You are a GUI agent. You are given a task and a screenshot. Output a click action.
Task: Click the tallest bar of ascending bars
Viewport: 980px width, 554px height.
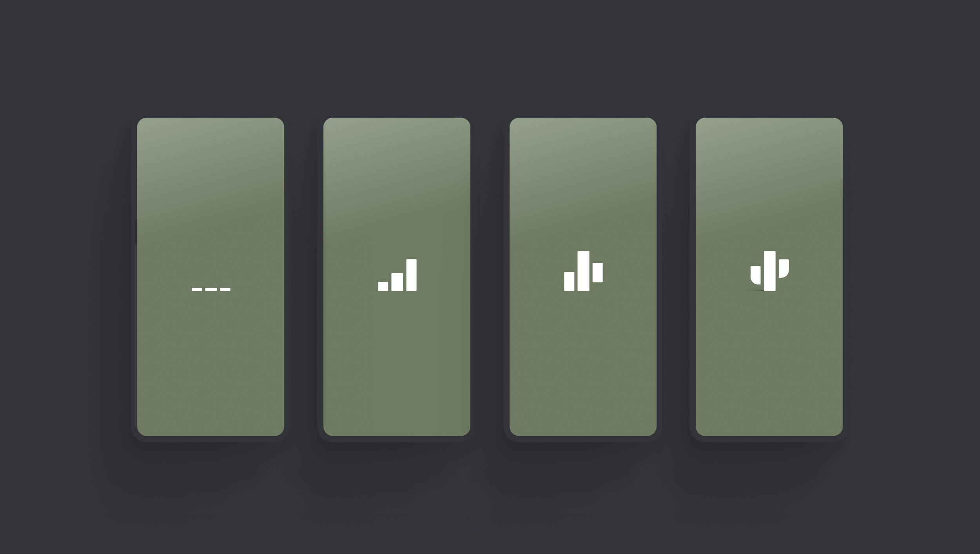pos(412,275)
